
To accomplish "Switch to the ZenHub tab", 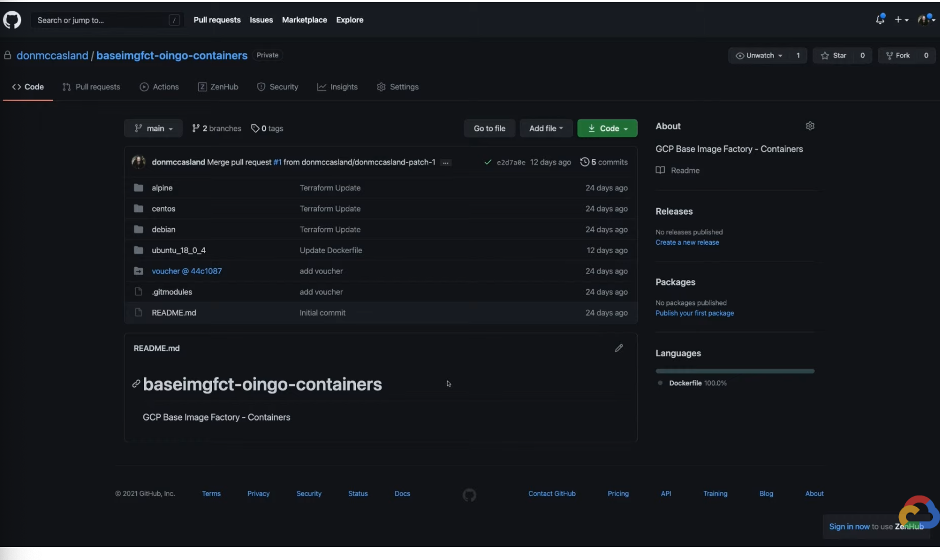I will (218, 87).
